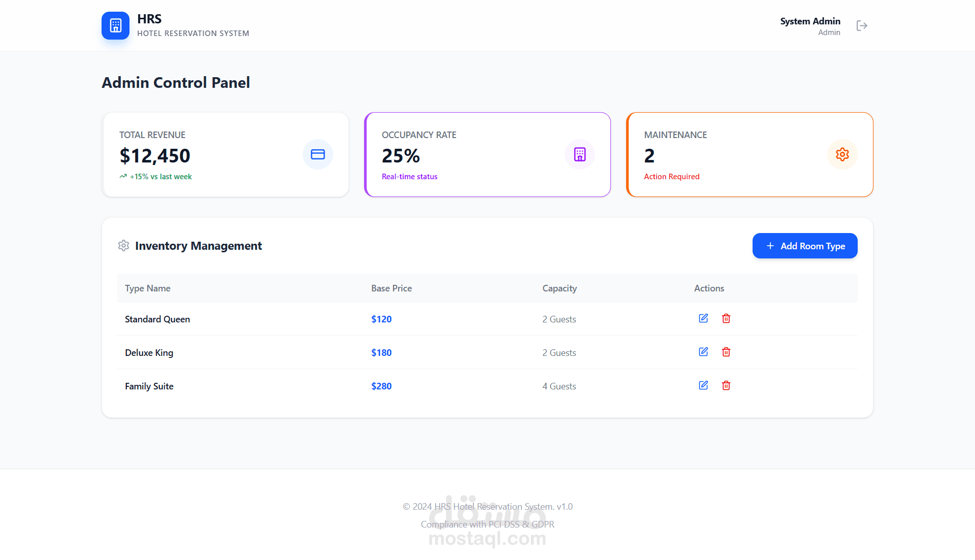Click the HRS title text in header

149,19
